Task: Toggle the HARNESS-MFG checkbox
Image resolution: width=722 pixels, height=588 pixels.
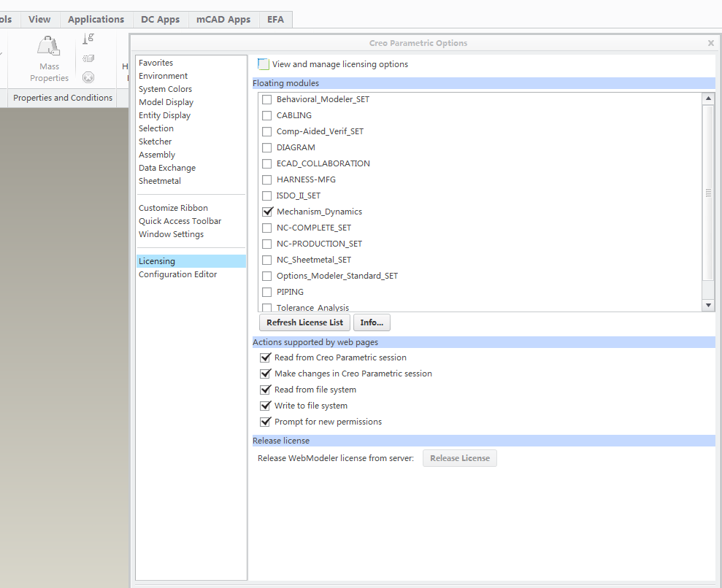Action: point(266,180)
